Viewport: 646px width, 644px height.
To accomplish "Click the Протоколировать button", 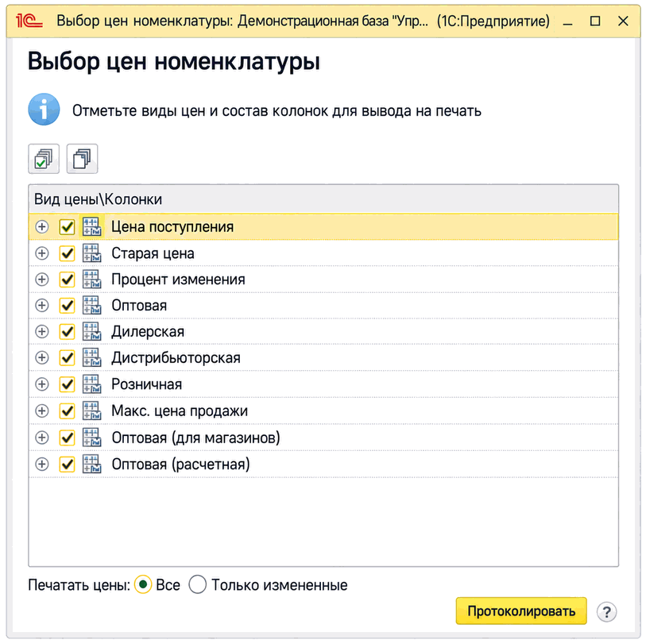I will (521, 611).
